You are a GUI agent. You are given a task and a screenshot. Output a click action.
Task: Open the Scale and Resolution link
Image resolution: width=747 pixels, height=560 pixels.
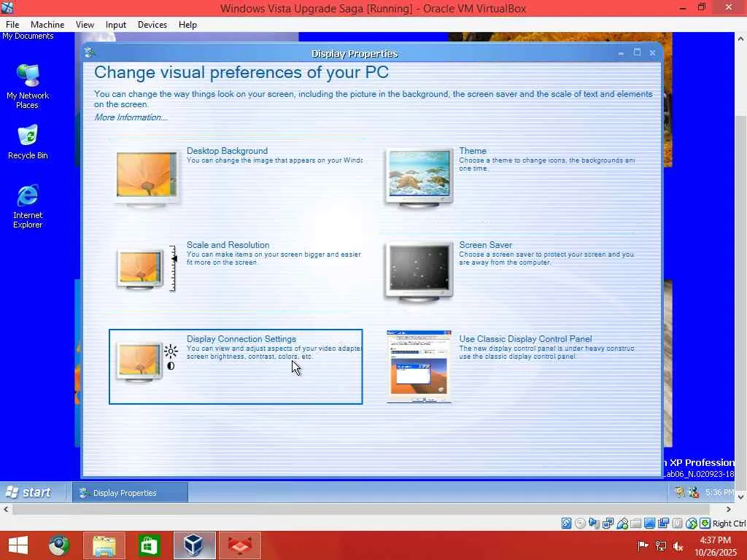(x=228, y=245)
